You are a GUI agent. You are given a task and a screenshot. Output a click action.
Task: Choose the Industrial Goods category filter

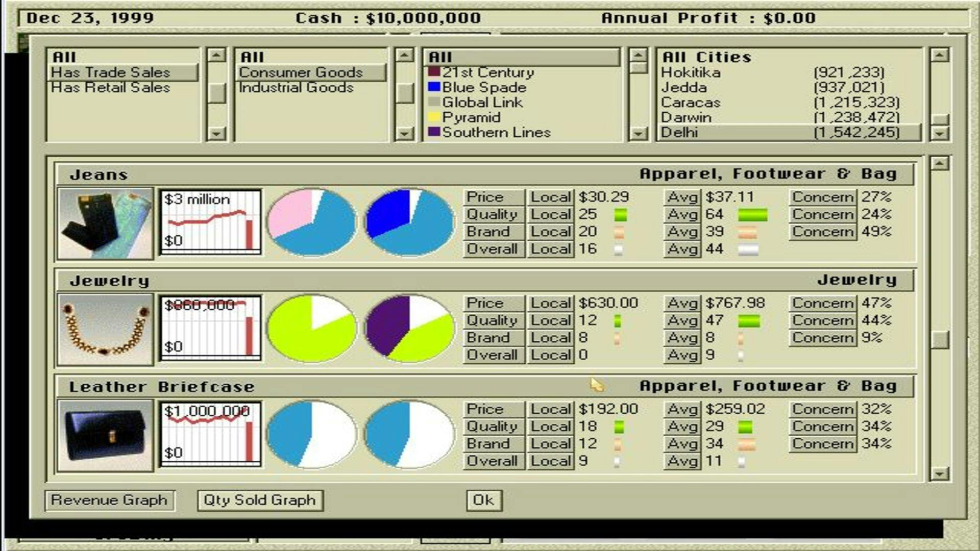[x=296, y=88]
